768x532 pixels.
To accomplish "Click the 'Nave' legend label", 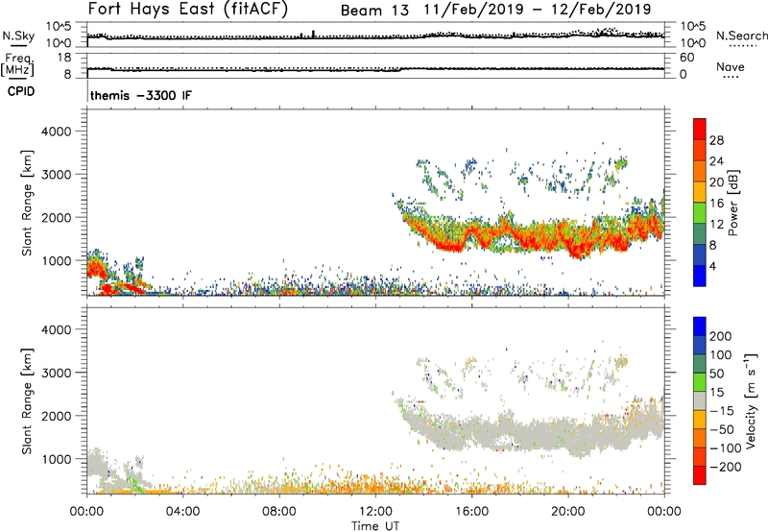I will pyautogui.click(x=730, y=67).
